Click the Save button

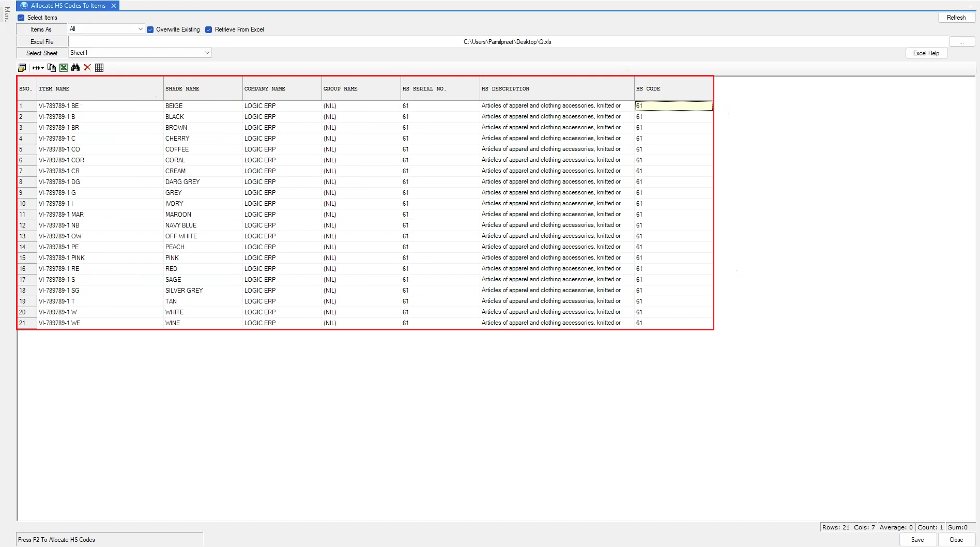point(917,539)
